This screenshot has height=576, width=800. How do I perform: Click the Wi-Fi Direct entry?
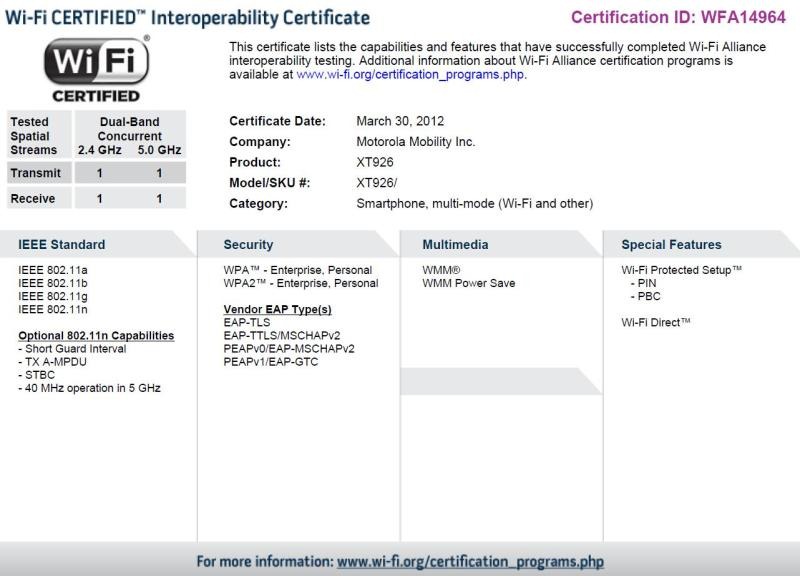pos(656,322)
